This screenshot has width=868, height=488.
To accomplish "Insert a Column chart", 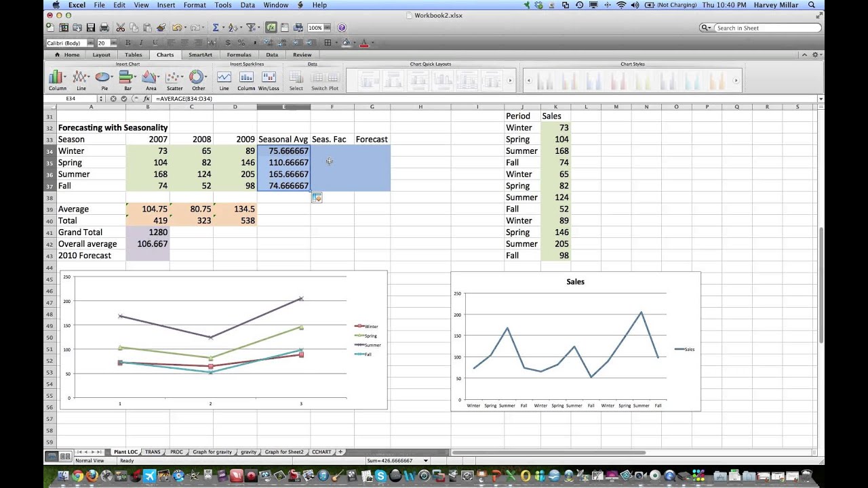I will [57, 80].
